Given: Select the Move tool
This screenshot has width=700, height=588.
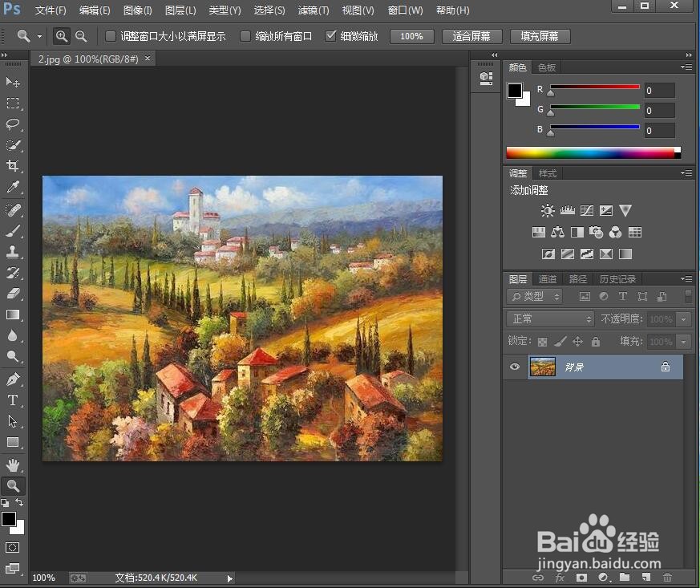Looking at the screenshot, I should (x=13, y=82).
